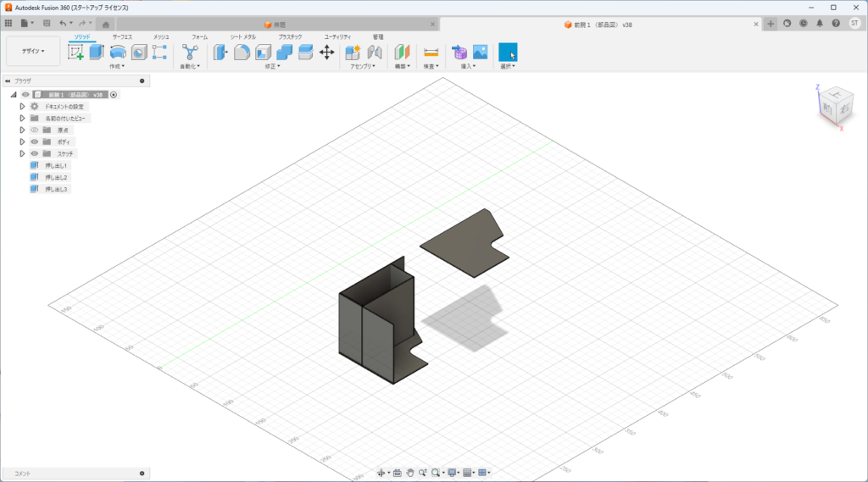The height and width of the screenshot is (482, 868).
Task: Start Create Sketch tool
Action: 75,52
